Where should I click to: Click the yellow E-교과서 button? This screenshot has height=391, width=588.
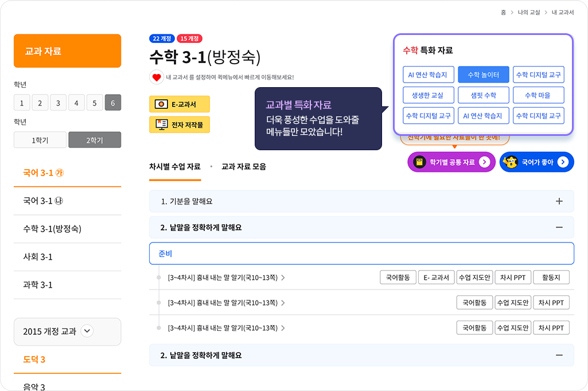click(x=180, y=104)
